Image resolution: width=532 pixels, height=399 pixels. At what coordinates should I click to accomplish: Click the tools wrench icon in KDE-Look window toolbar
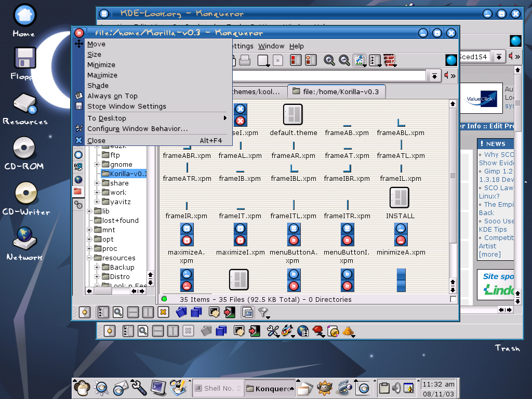(x=272, y=331)
